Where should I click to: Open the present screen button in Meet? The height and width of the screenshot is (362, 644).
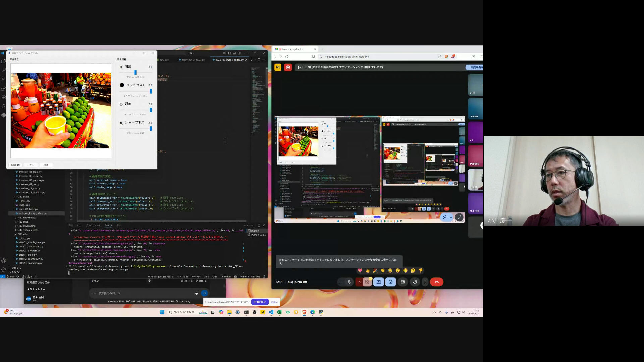379,282
